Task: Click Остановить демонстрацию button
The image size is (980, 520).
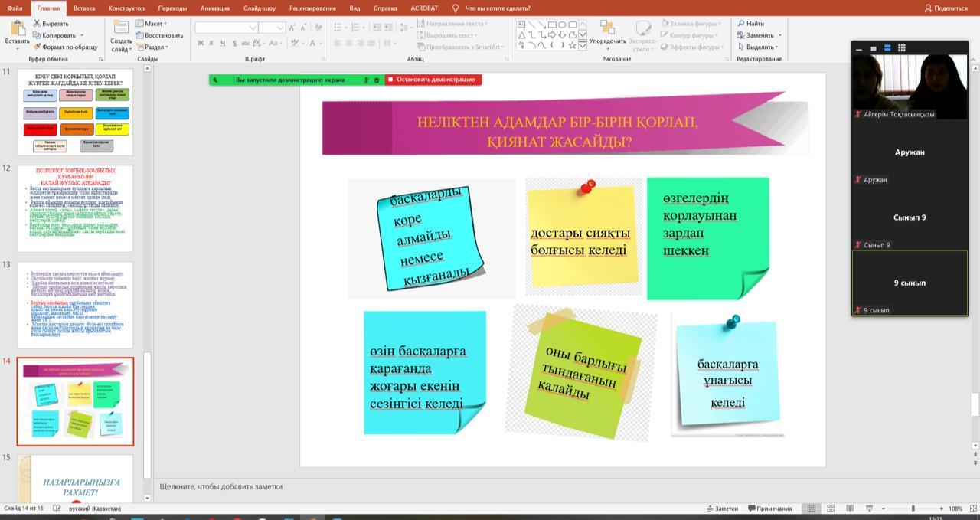Action: click(x=432, y=80)
